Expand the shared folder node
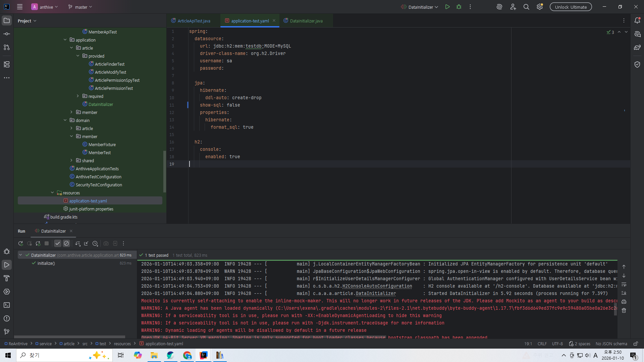 (71, 161)
